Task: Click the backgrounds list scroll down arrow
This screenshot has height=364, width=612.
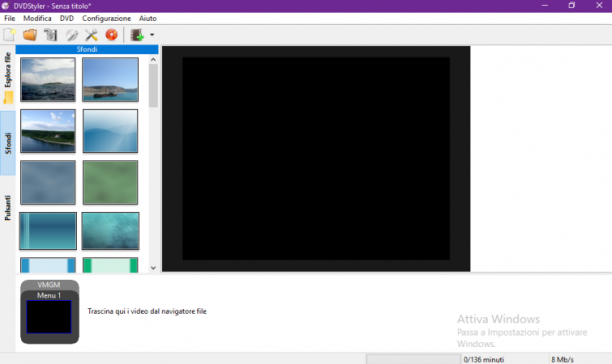Action: pyautogui.click(x=153, y=268)
